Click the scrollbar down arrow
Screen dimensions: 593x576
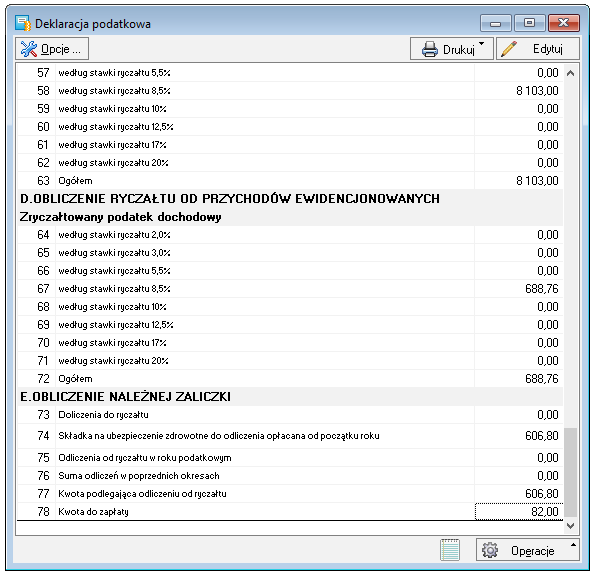(x=571, y=526)
